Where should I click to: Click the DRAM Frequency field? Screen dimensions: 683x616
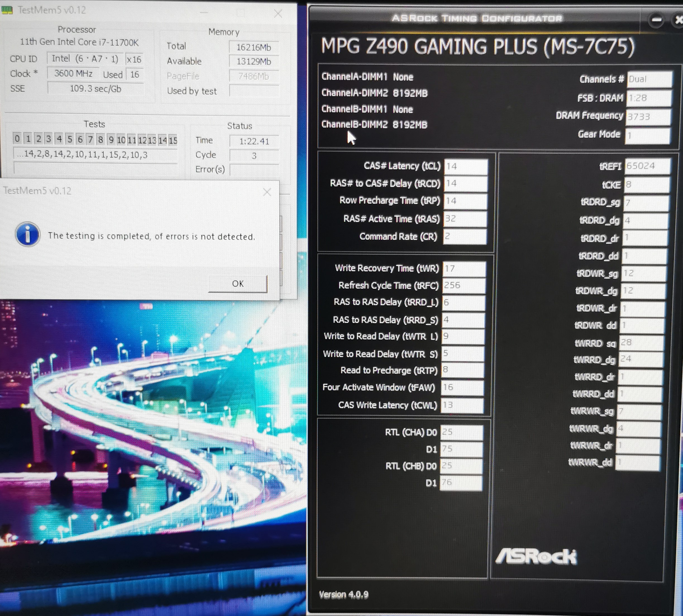click(648, 117)
